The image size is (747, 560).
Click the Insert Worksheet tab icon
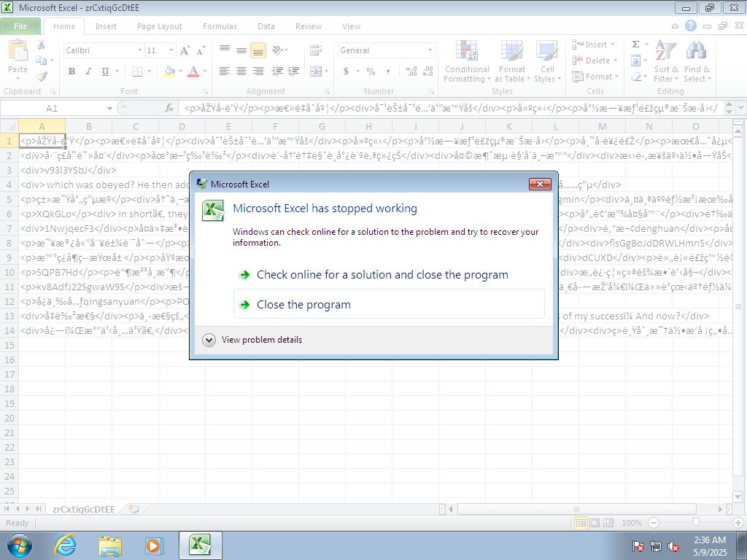134,509
